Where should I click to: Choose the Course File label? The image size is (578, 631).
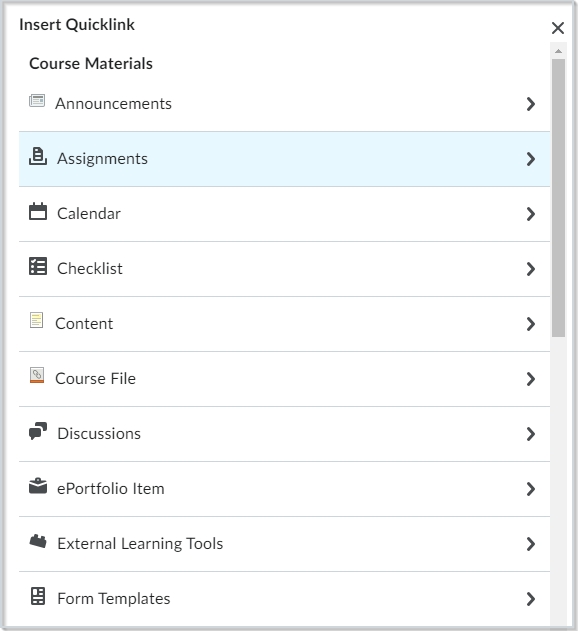click(x=95, y=378)
